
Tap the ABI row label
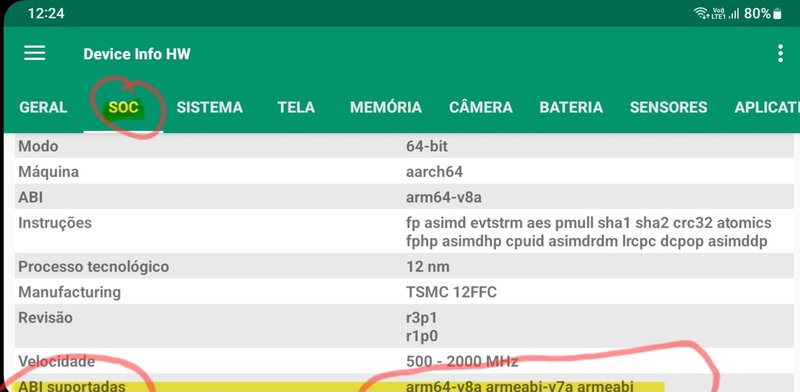tap(31, 197)
